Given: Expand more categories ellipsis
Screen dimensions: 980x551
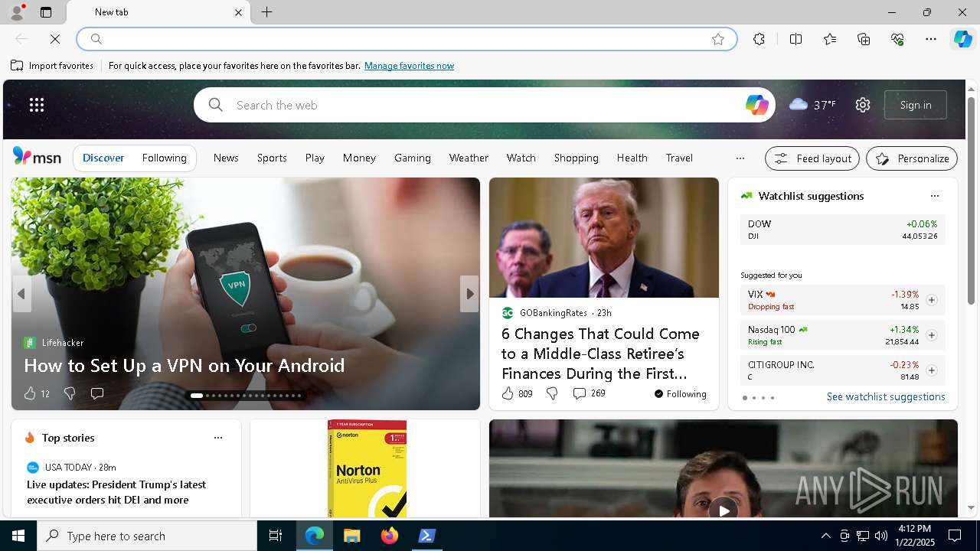Looking at the screenshot, I should [740, 158].
